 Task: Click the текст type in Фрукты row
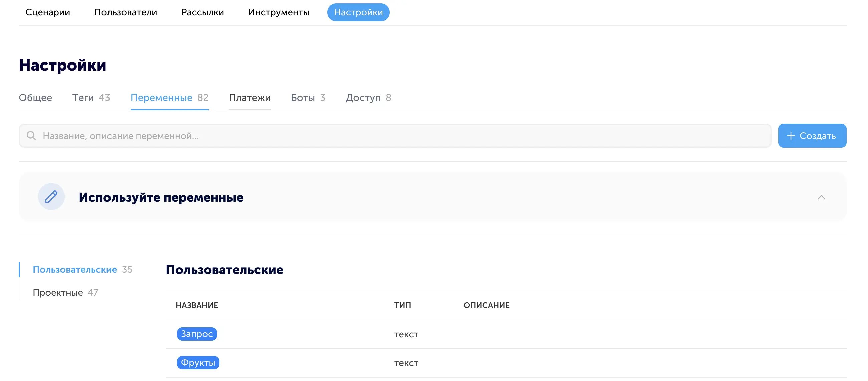pos(406,363)
